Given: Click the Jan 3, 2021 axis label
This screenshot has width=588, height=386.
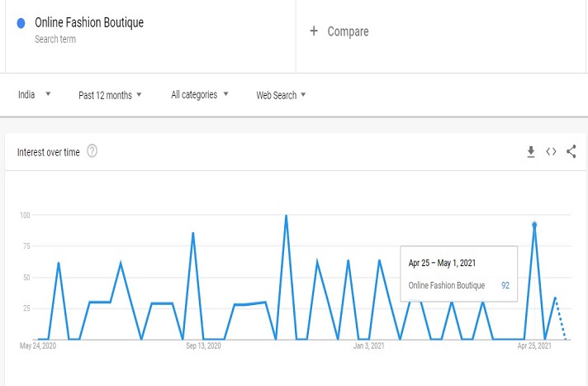Looking at the screenshot, I should click(x=368, y=346).
